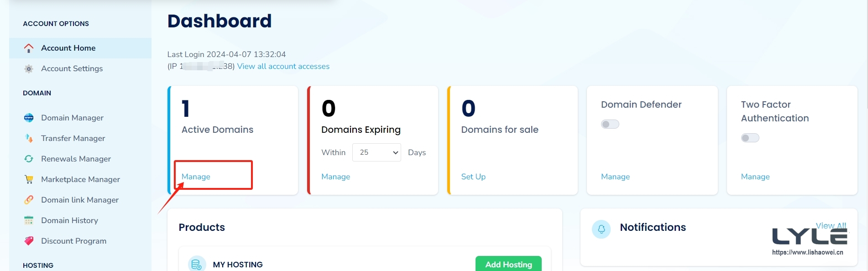
Task: Go to Marketplace Manager menu item
Action: click(x=80, y=179)
